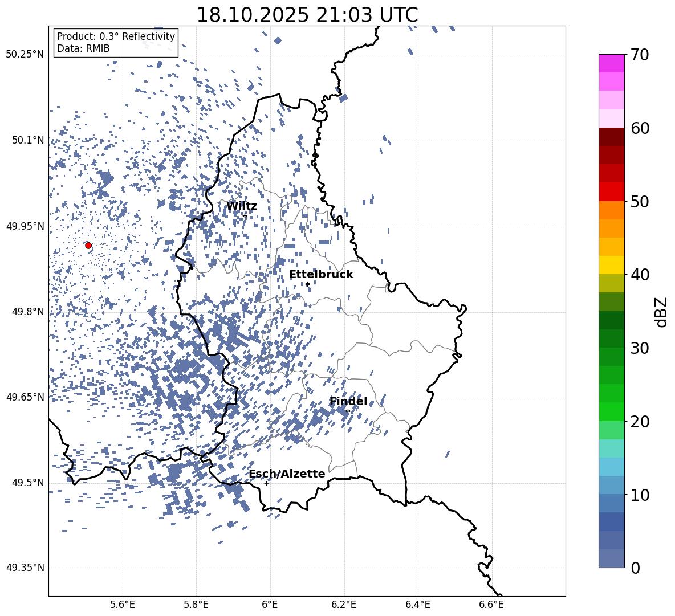
Task: Click the Wiltz city label
Action: coord(242,206)
